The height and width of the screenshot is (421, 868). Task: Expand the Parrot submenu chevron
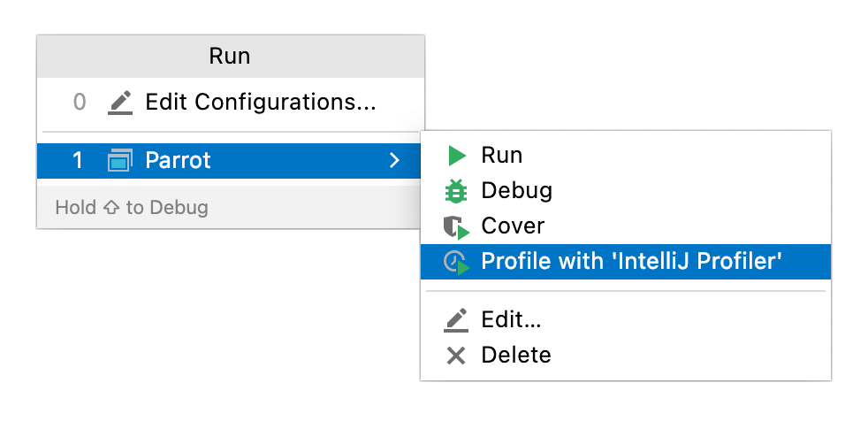click(x=394, y=161)
